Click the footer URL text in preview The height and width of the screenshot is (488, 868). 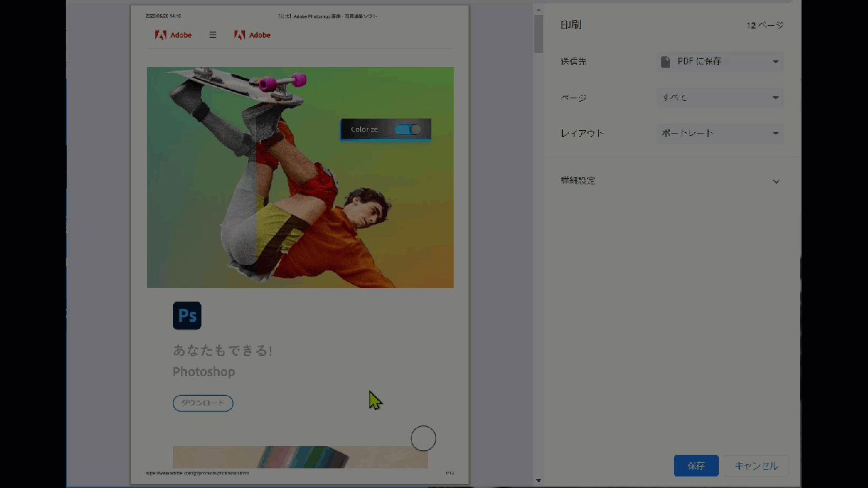point(197,473)
